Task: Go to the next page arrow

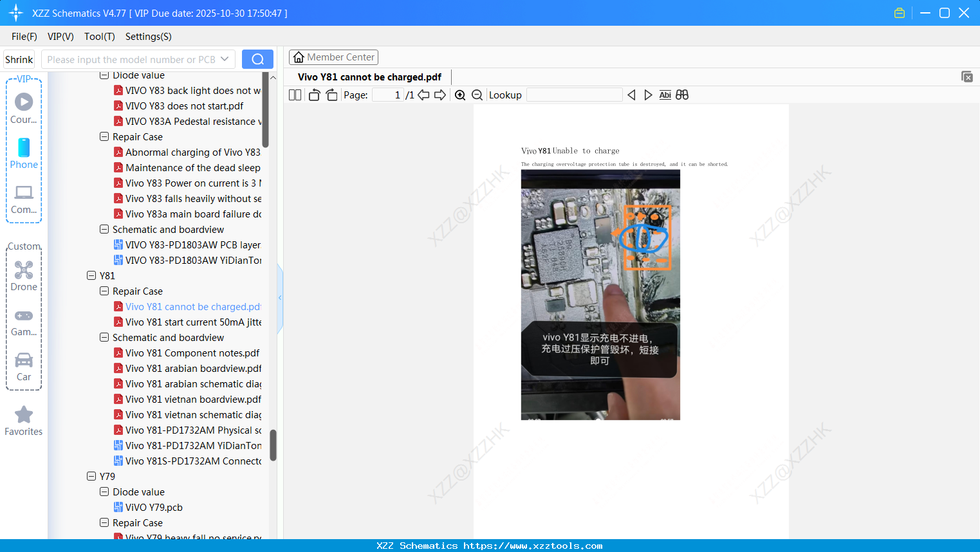Action: [440, 95]
